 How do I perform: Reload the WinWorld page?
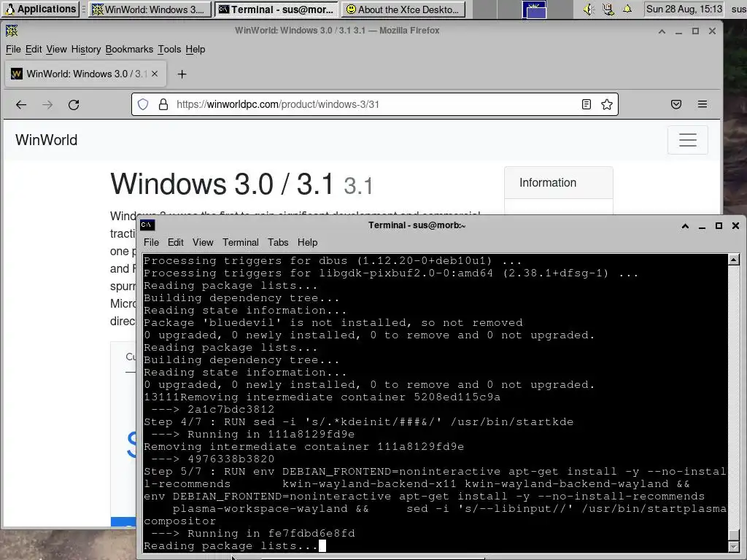point(74,105)
